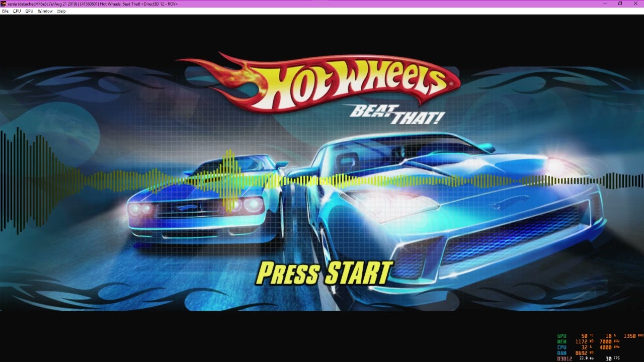Minimize the xenia window

[x=605, y=4]
